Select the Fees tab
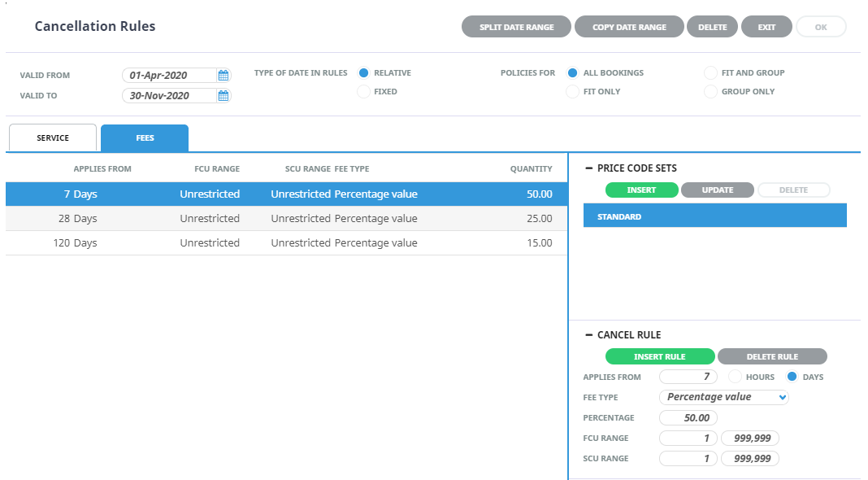The height and width of the screenshot is (480, 868). pyautogui.click(x=145, y=138)
